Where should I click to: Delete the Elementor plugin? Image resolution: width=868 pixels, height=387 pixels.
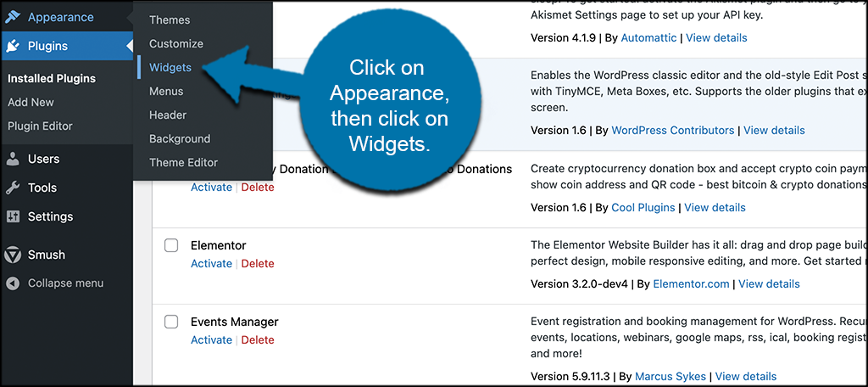coord(258,264)
